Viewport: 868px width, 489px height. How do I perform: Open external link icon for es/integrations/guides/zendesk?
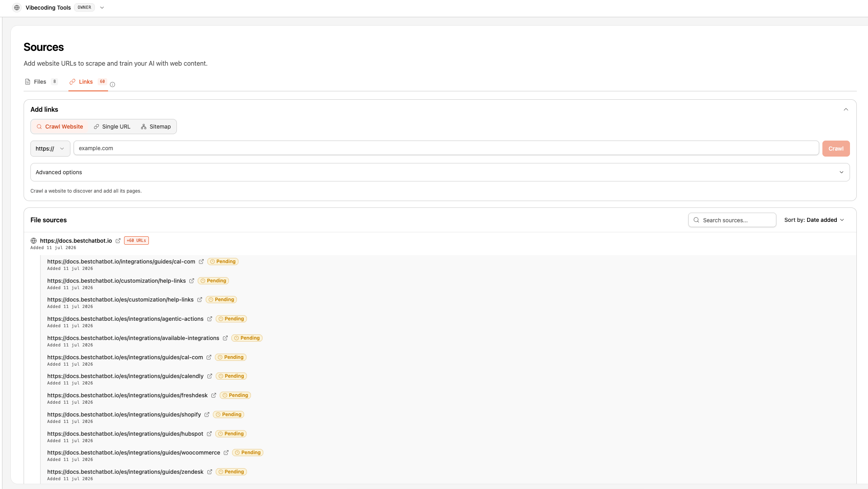pos(210,472)
